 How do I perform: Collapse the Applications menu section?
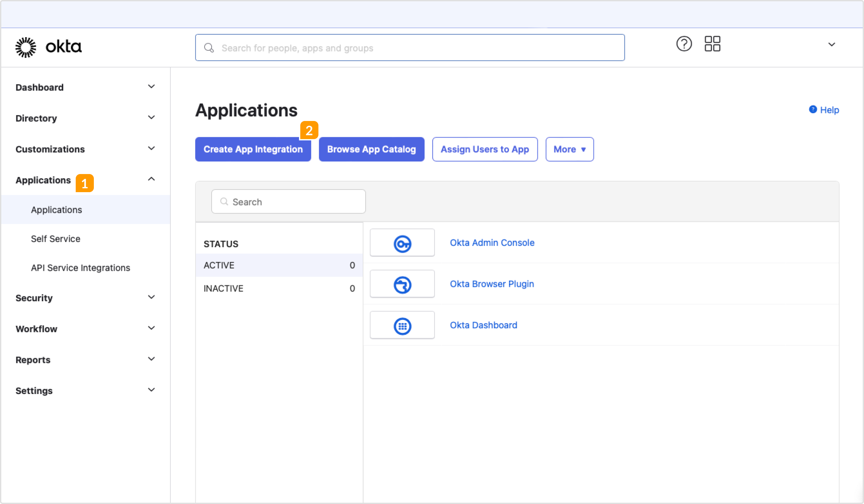tap(152, 179)
